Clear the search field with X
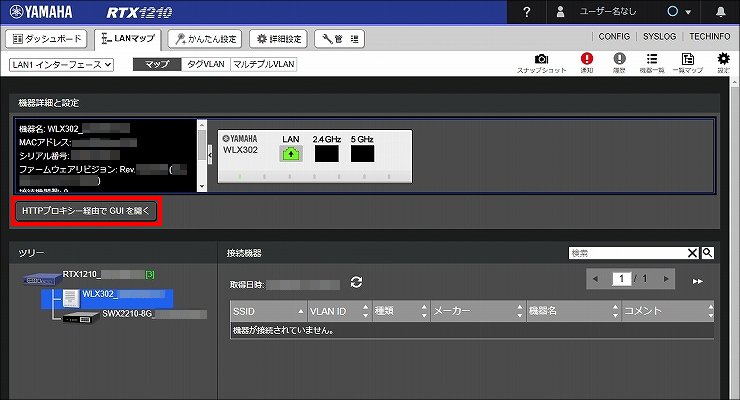This screenshot has width=740, height=400. (x=692, y=253)
